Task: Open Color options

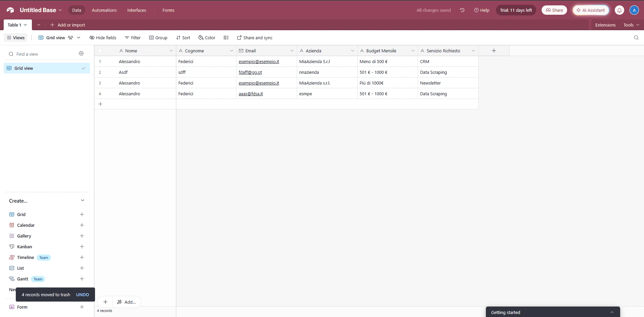Action: (207, 38)
